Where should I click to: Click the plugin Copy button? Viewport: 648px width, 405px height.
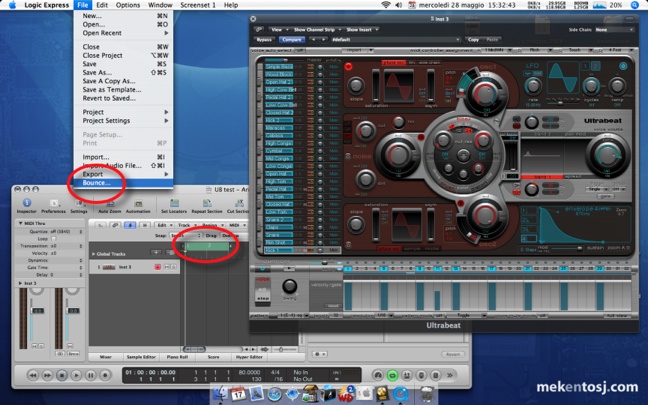[474, 40]
